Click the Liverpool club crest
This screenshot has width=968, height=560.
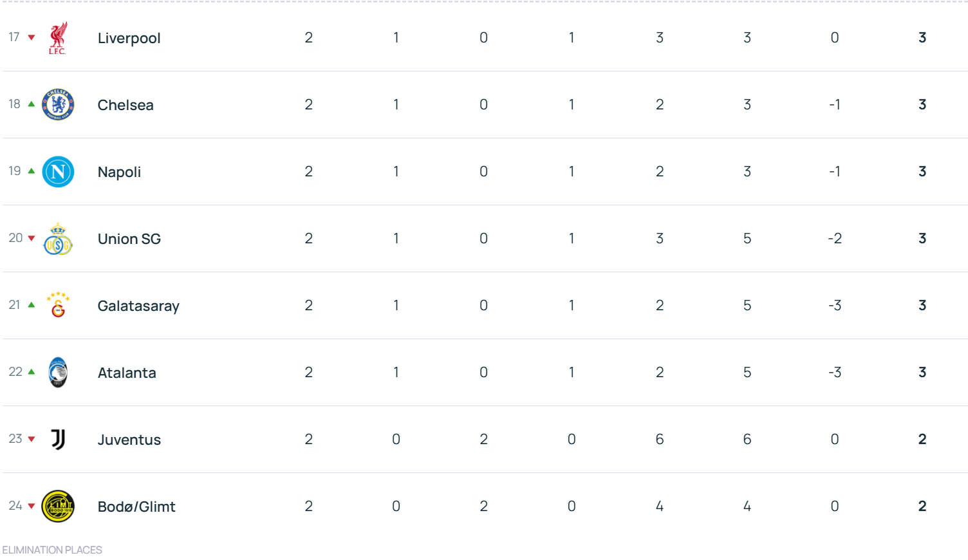point(58,38)
